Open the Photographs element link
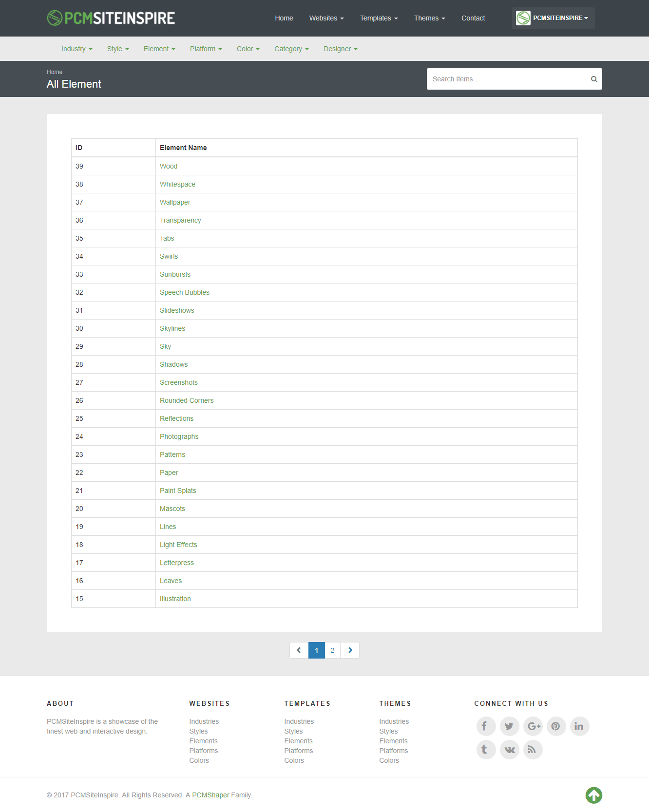 (179, 436)
